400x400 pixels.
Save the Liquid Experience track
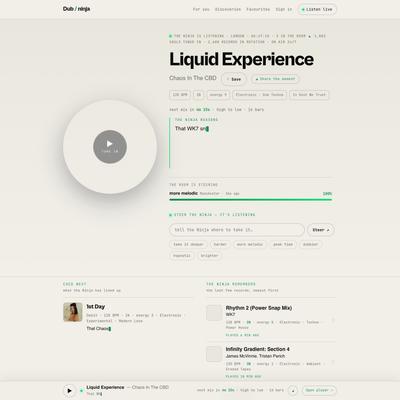[234, 79]
